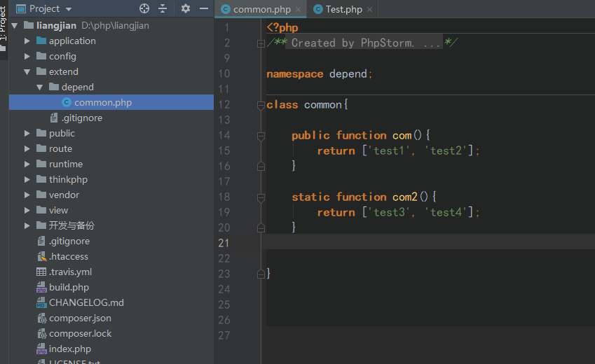
Task: Expand the application folder
Action: click(x=27, y=41)
